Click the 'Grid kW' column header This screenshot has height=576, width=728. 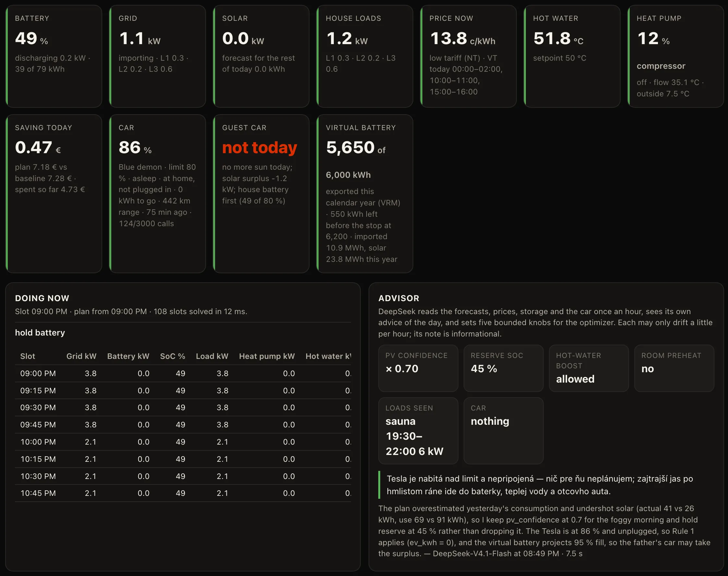click(x=81, y=356)
